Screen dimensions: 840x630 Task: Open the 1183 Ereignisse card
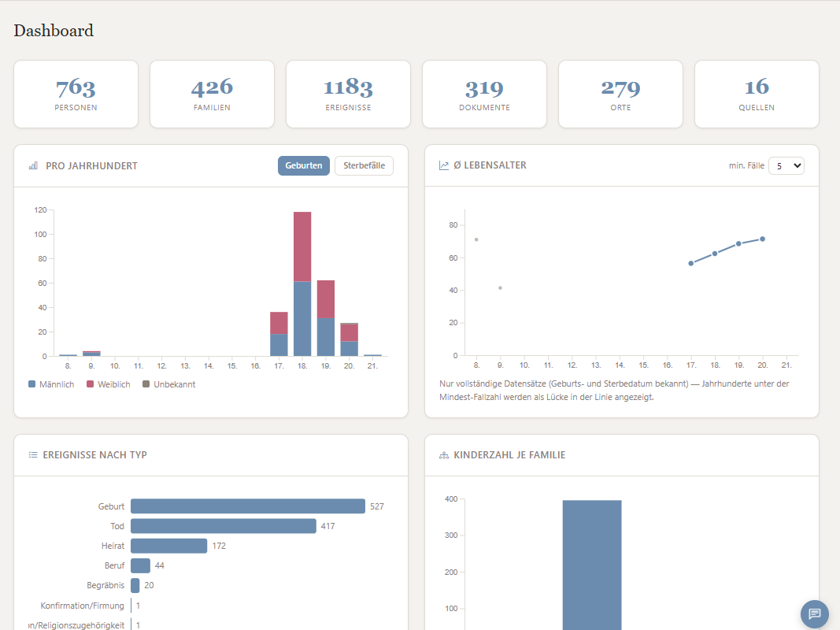click(348, 94)
